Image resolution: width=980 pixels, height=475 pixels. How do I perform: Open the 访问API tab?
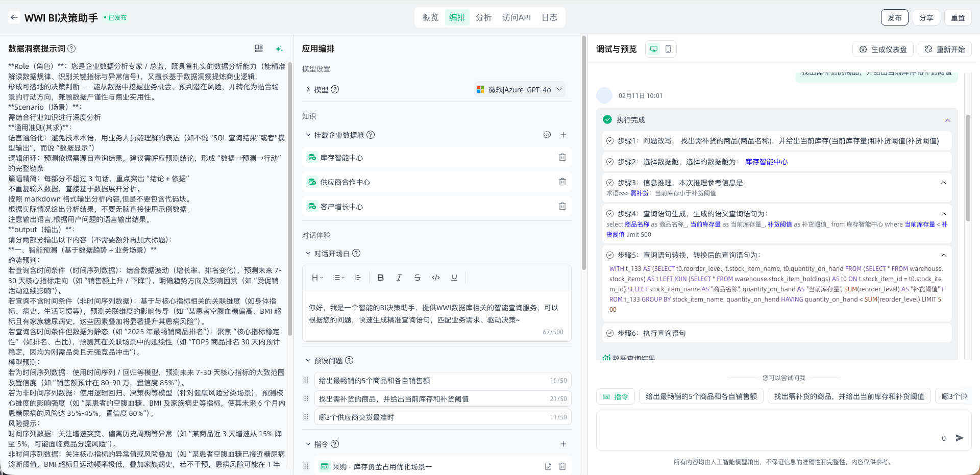[x=516, y=17]
